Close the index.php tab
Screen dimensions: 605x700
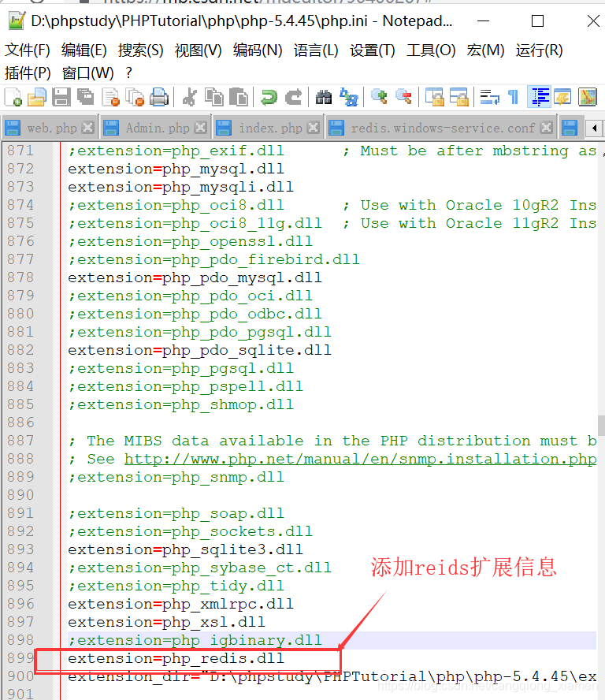(x=314, y=128)
